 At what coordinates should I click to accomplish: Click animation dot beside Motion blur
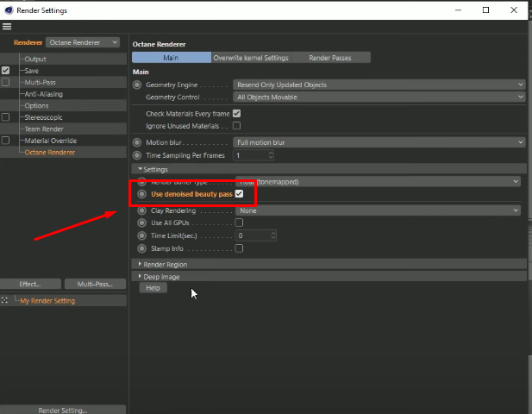point(137,142)
